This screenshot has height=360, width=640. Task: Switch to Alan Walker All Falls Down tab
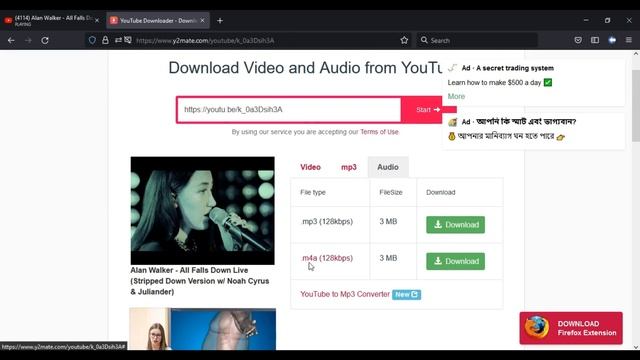coord(51,20)
